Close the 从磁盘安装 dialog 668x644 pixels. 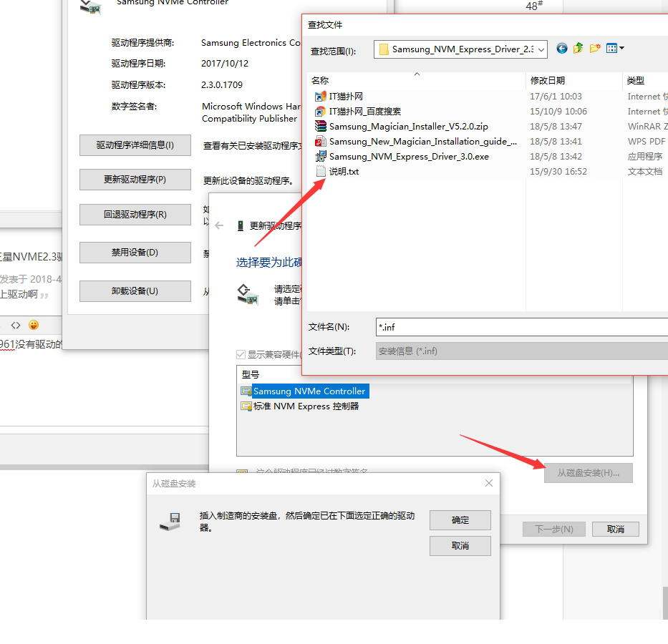point(489,483)
